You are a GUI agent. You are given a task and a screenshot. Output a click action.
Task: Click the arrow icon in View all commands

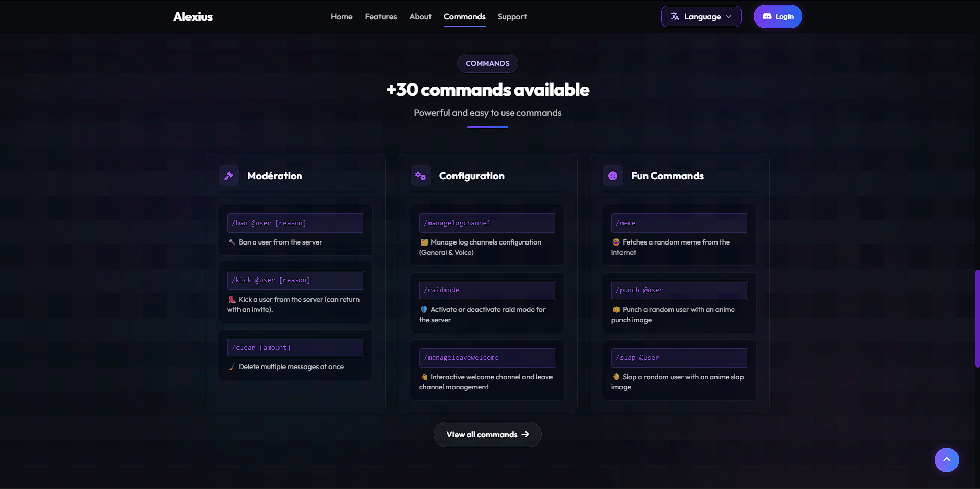pos(525,434)
